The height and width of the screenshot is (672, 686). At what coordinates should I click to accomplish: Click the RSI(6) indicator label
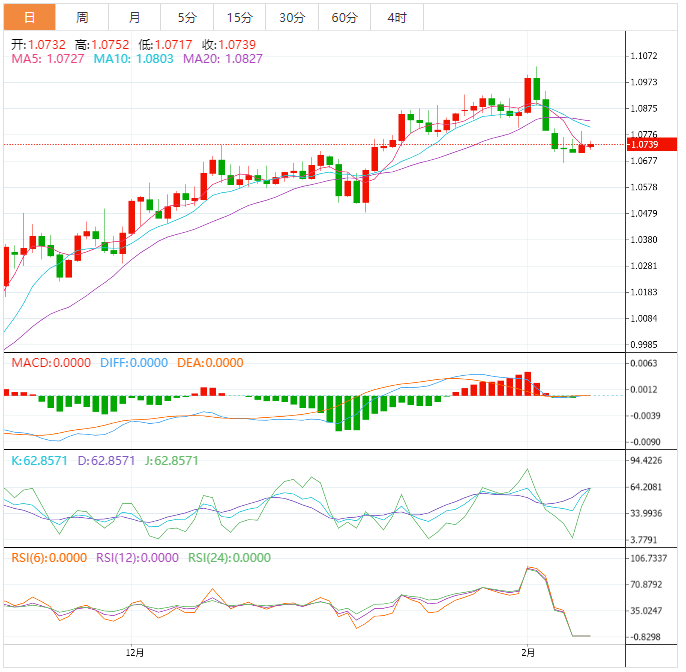[x=49, y=558]
